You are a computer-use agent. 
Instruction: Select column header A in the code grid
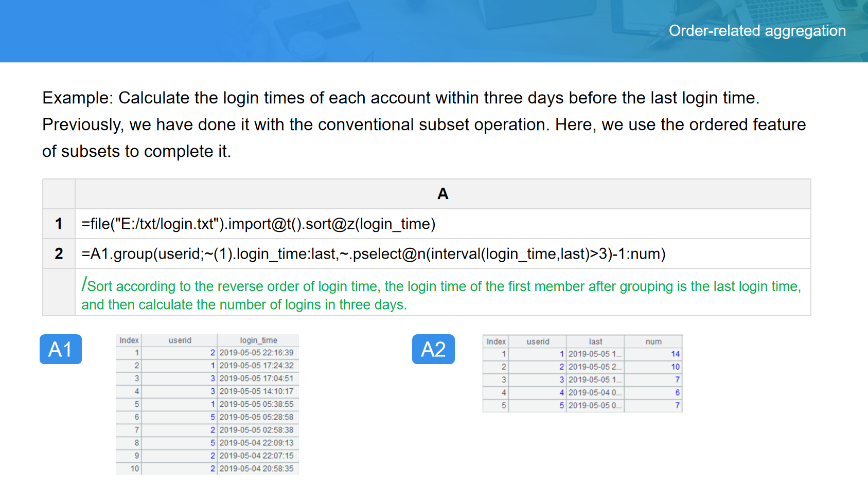point(442,194)
